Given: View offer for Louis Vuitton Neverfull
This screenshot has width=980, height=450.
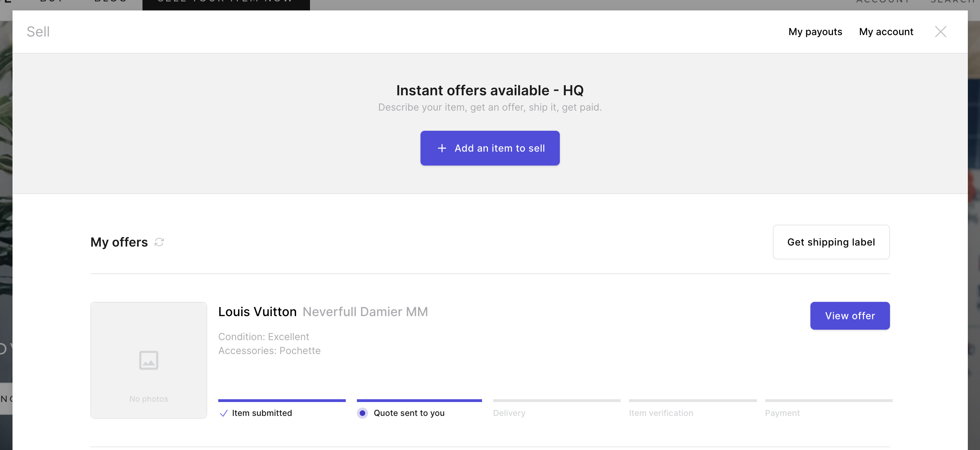Looking at the screenshot, I should coord(850,316).
